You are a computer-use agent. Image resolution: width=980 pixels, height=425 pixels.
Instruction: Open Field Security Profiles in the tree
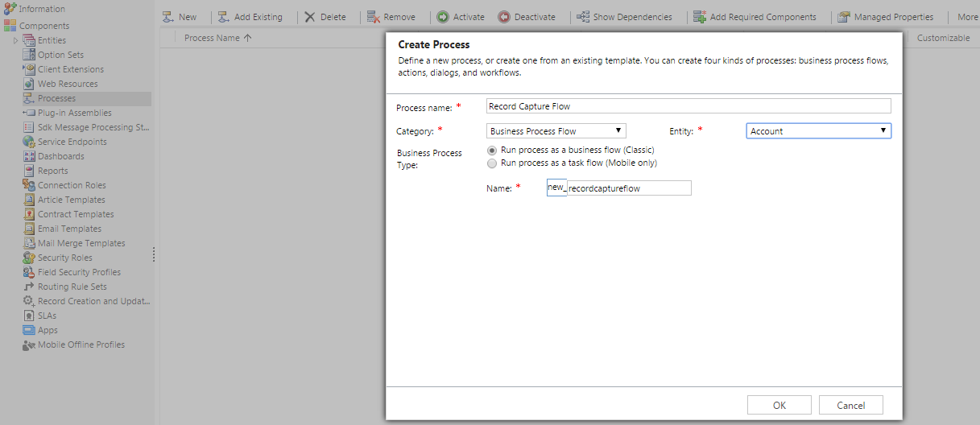click(x=79, y=272)
